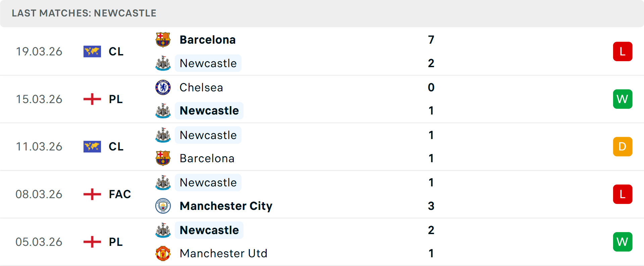Click Newcastle crest in the 19.03.26 match
The width and height of the screenshot is (644, 266).
pyautogui.click(x=163, y=63)
